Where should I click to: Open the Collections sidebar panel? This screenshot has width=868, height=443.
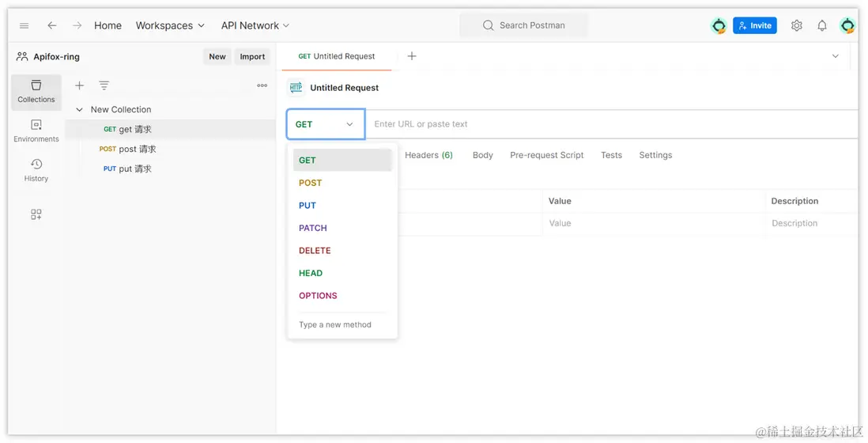point(36,92)
